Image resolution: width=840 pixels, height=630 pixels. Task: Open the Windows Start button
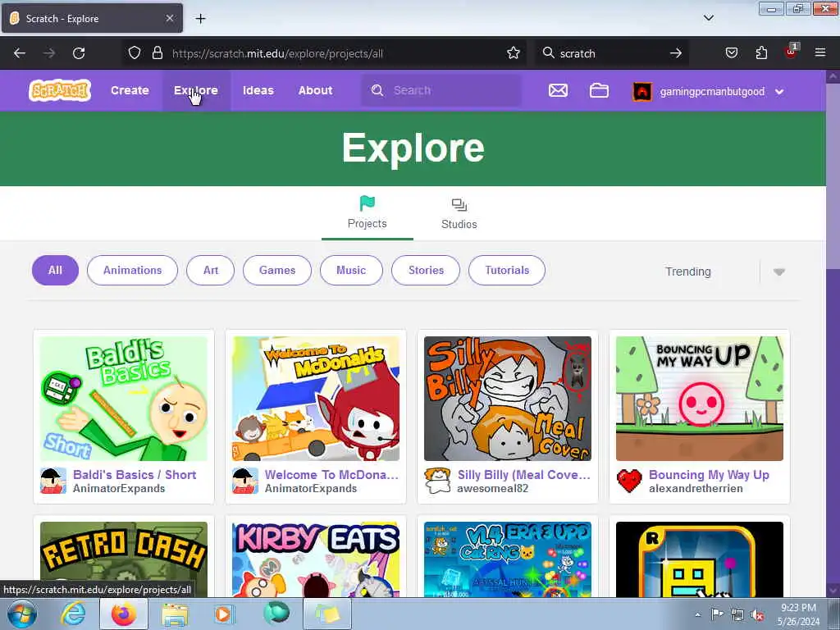pyautogui.click(x=21, y=614)
